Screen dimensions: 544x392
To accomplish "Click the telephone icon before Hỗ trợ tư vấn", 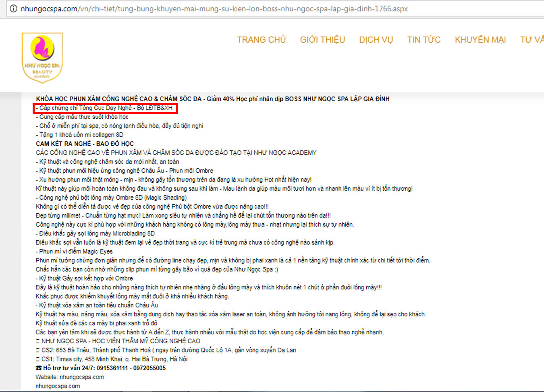I will [39, 368].
